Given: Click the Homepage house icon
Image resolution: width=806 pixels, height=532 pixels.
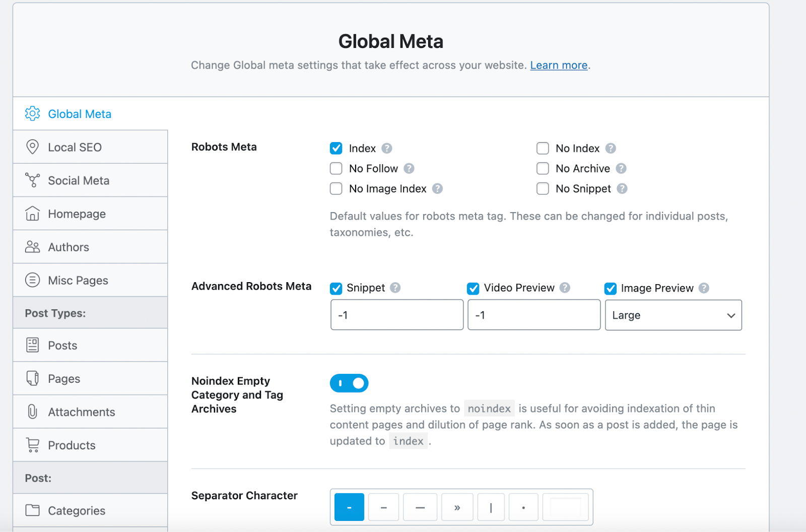Looking at the screenshot, I should [32, 214].
